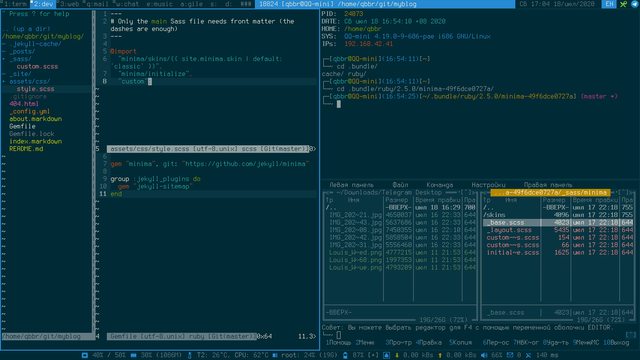Select IMG_202~43.jpg in left MC panel

coord(355,222)
